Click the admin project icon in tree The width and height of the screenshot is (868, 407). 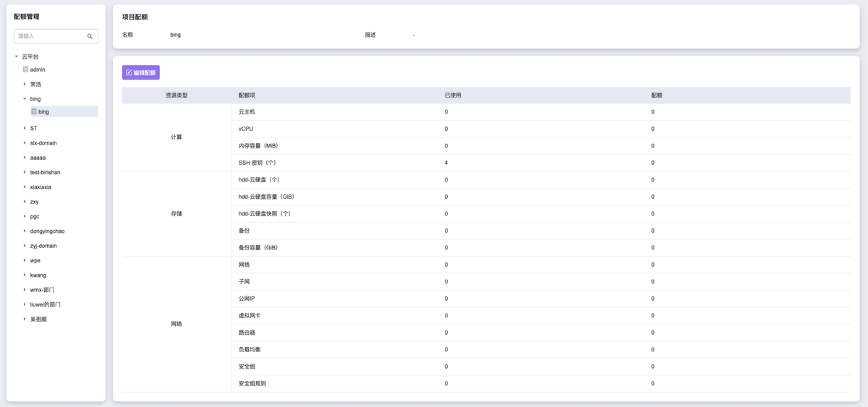click(x=25, y=70)
